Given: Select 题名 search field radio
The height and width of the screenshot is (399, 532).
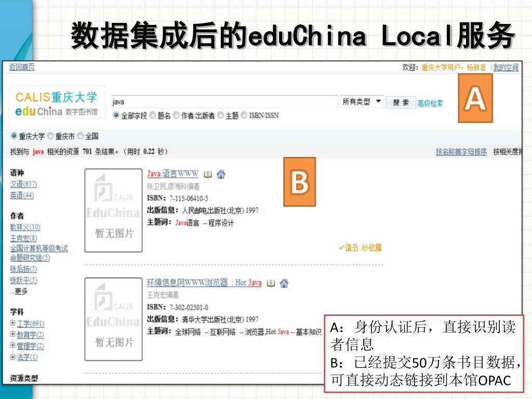Looking at the screenshot, I should point(152,115).
